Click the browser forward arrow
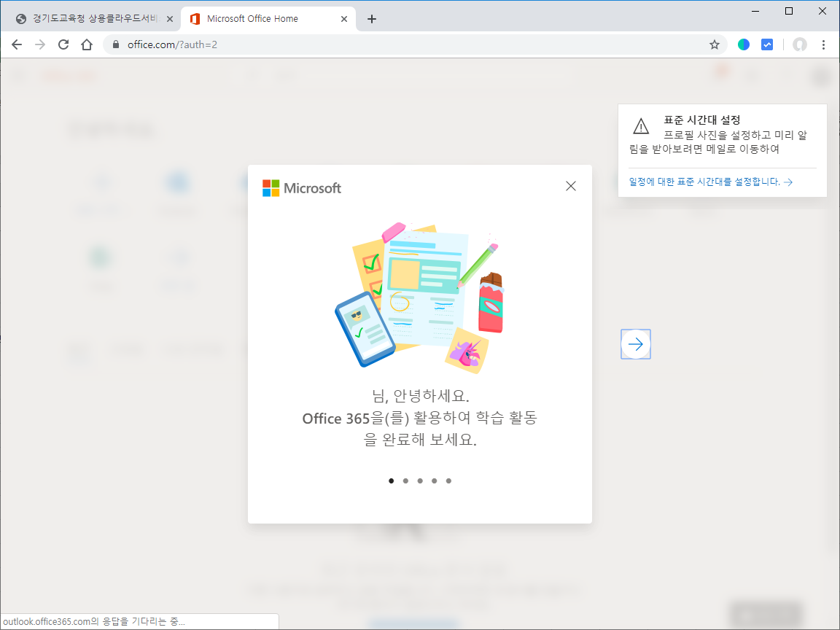840x630 pixels. point(40,44)
